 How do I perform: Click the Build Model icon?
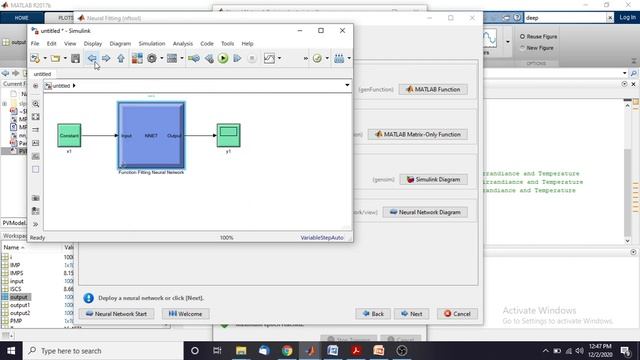click(x=339, y=58)
